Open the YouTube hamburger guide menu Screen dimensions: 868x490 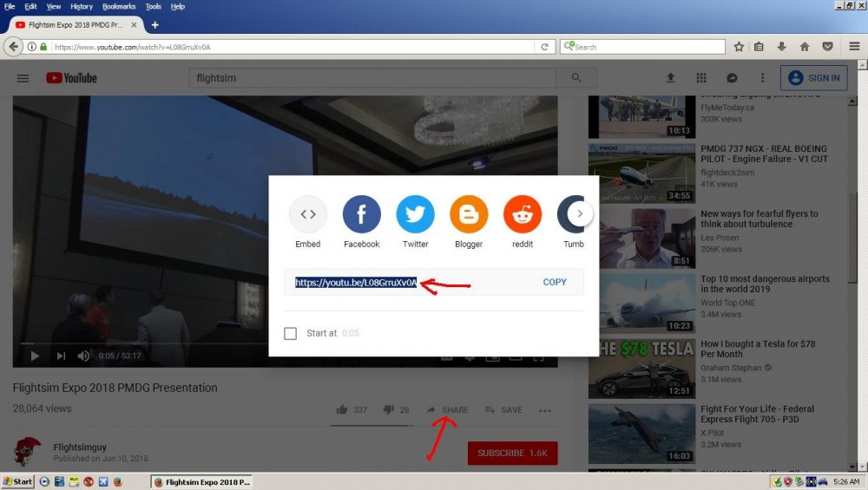tap(23, 78)
